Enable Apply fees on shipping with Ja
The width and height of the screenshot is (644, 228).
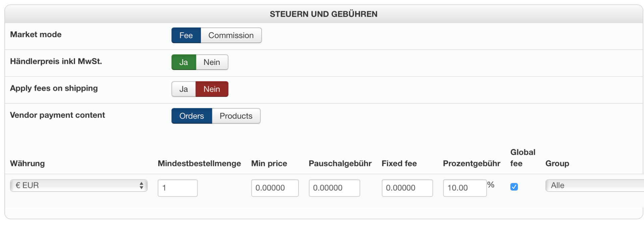click(183, 89)
